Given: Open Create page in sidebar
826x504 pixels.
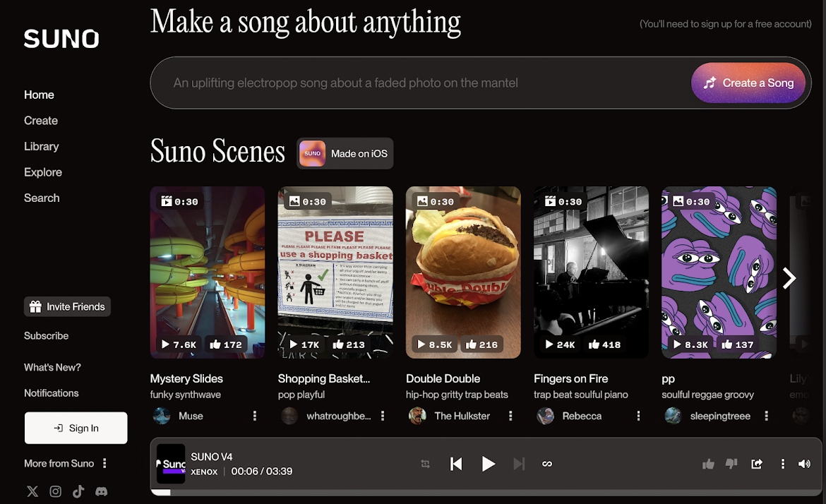Looking at the screenshot, I should pyautogui.click(x=41, y=121).
